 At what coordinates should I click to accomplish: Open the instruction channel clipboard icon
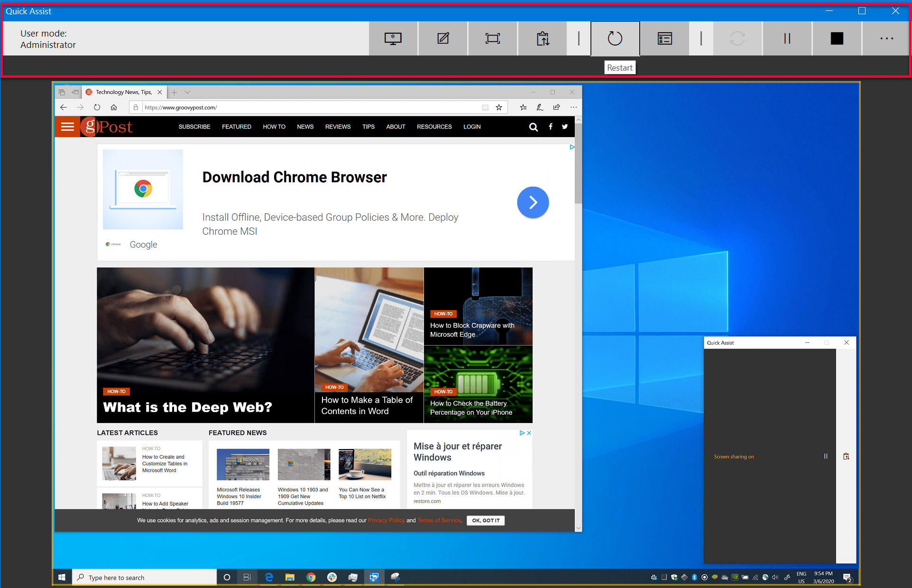542,38
